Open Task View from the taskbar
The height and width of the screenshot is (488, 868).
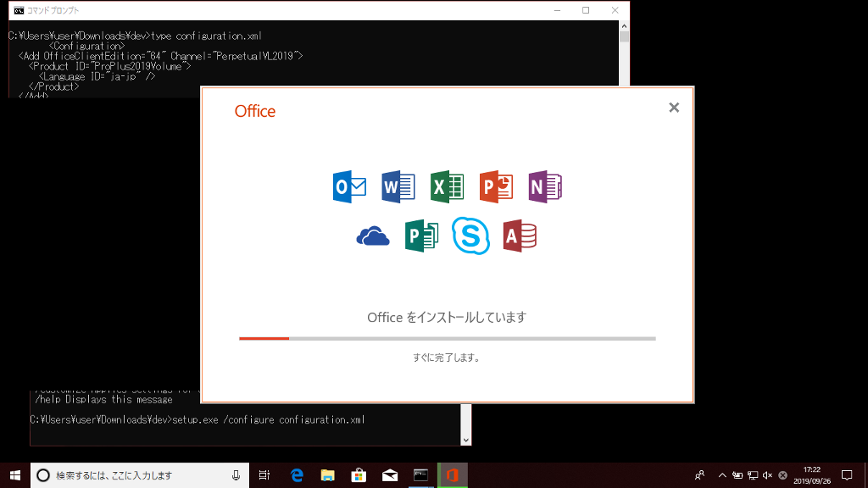click(x=264, y=475)
